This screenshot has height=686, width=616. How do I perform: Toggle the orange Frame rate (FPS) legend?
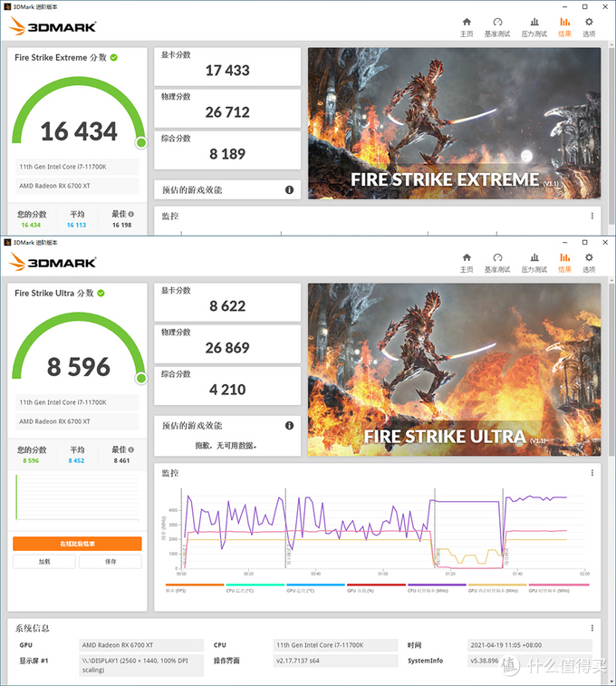(x=195, y=587)
